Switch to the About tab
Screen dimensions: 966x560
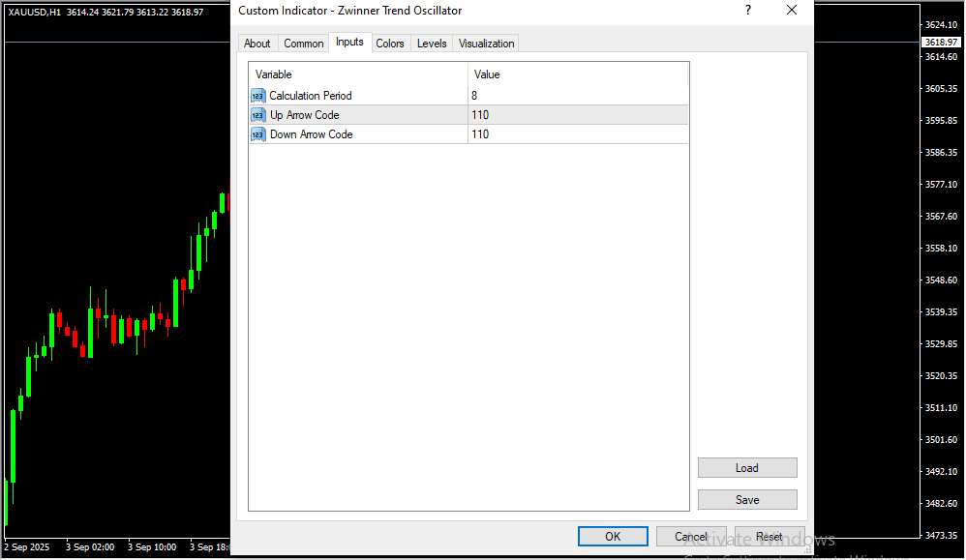[257, 44]
